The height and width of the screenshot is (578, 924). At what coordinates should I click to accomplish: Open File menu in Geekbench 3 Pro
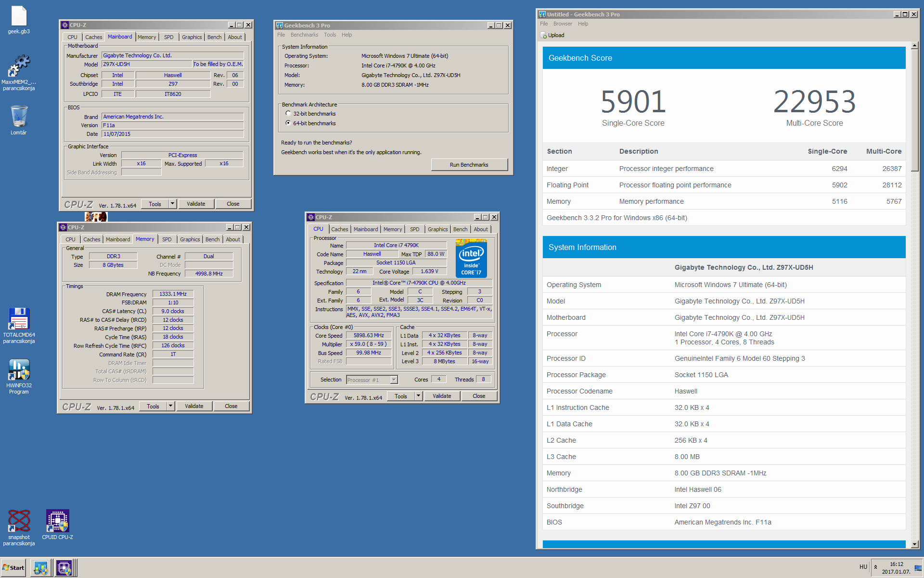click(x=281, y=35)
